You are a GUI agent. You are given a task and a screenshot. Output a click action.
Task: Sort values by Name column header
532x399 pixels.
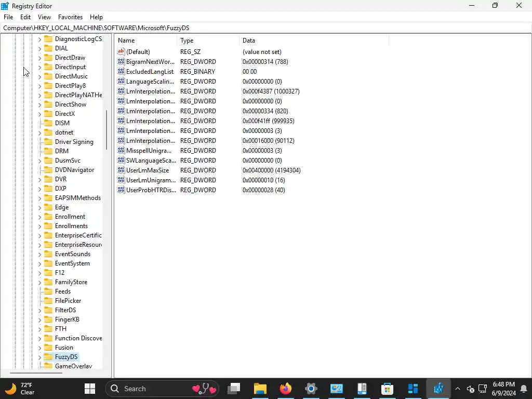tap(146, 41)
